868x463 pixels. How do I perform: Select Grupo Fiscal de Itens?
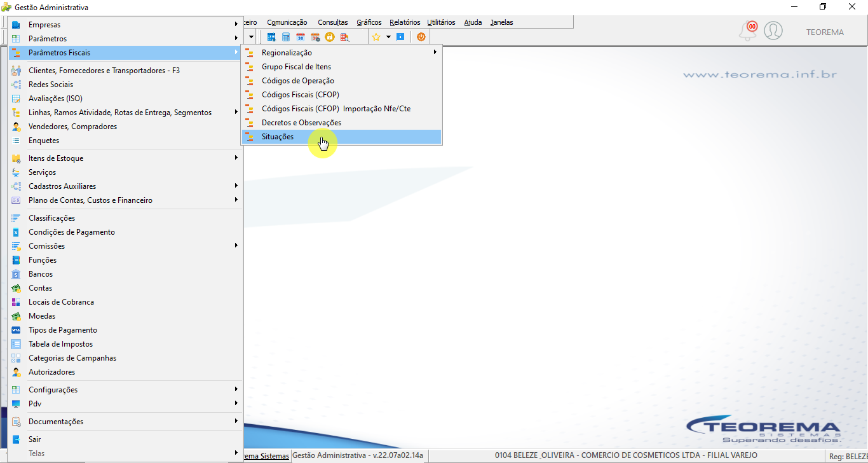point(341,67)
